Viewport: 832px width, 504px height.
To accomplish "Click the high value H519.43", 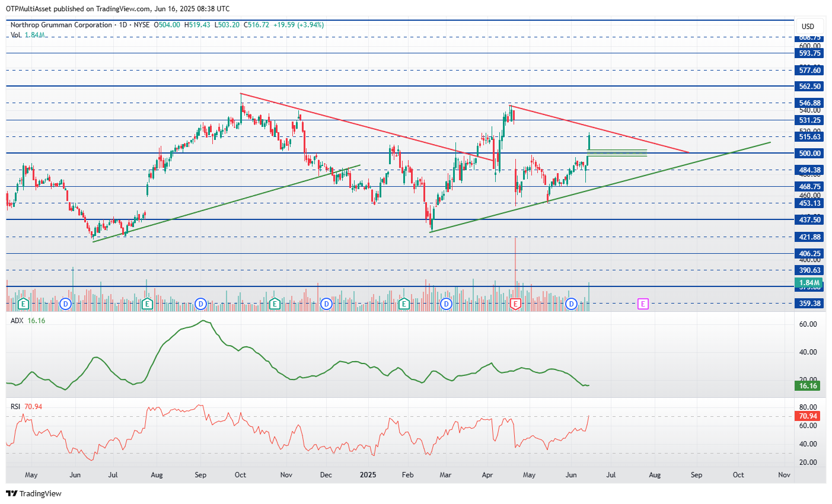I will click(x=197, y=25).
